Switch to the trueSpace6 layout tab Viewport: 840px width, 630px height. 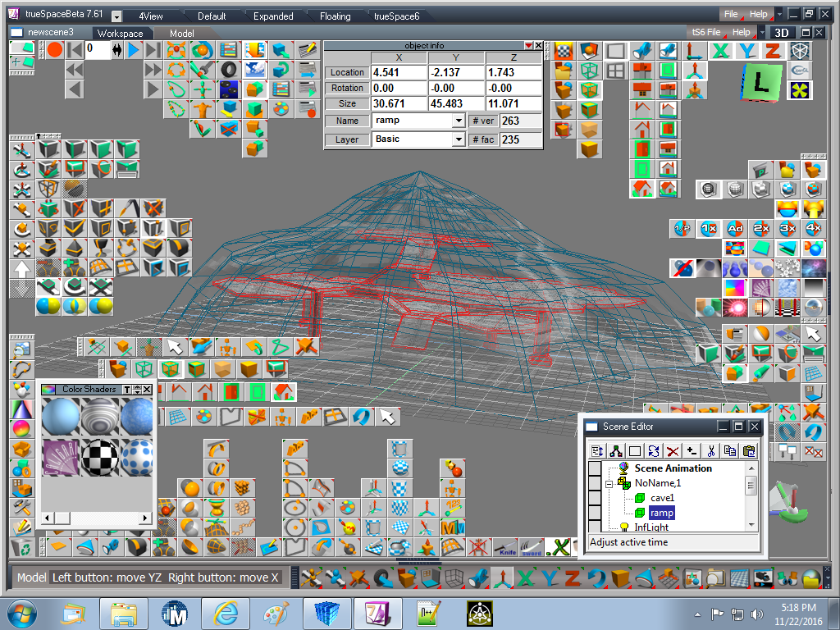(396, 16)
